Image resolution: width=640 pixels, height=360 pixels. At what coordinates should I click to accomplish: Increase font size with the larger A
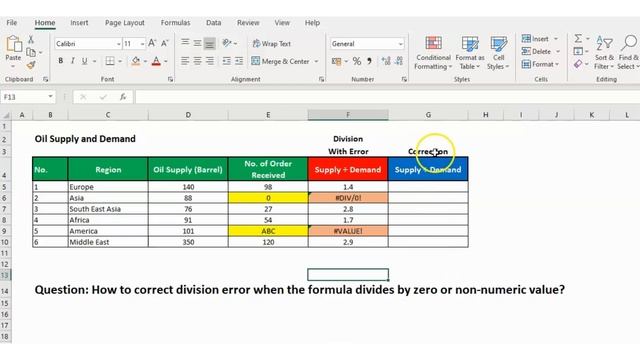pos(152,43)
